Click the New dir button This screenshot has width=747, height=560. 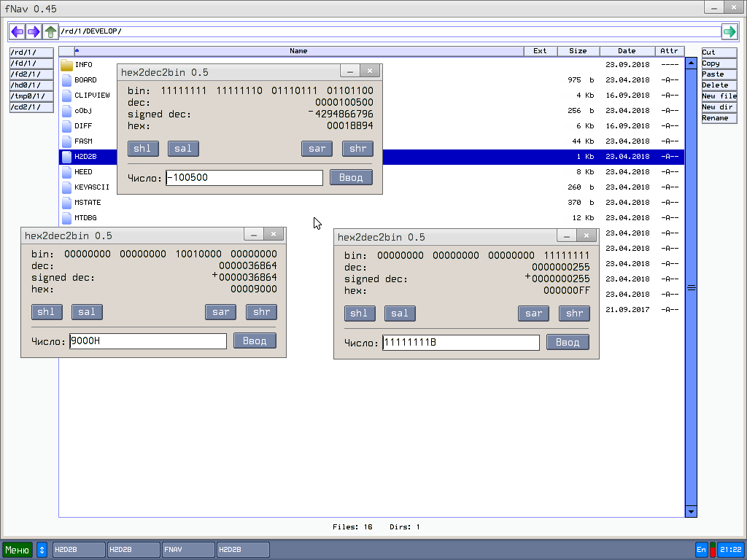719,107
